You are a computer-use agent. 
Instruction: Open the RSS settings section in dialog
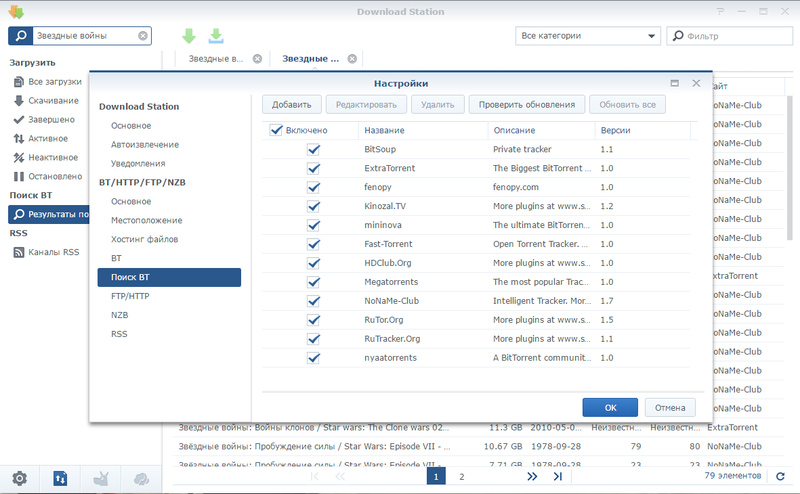pos(119,334)
